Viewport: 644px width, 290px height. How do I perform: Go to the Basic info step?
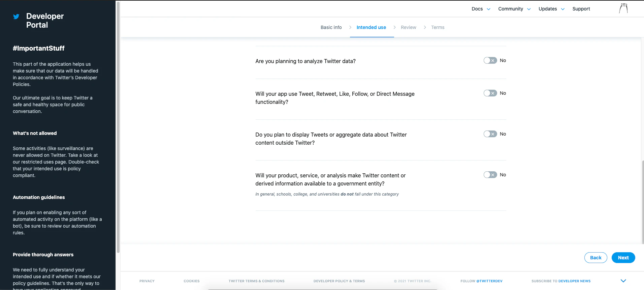click(x=331, y=27)
